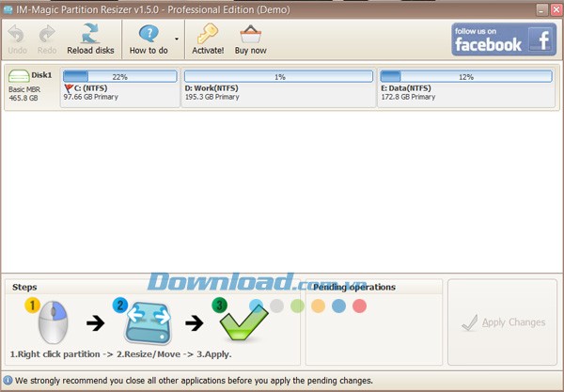Click the 195.3 GB Primary text
Viewport: 564px width, 392px height.
coord(211,97)
